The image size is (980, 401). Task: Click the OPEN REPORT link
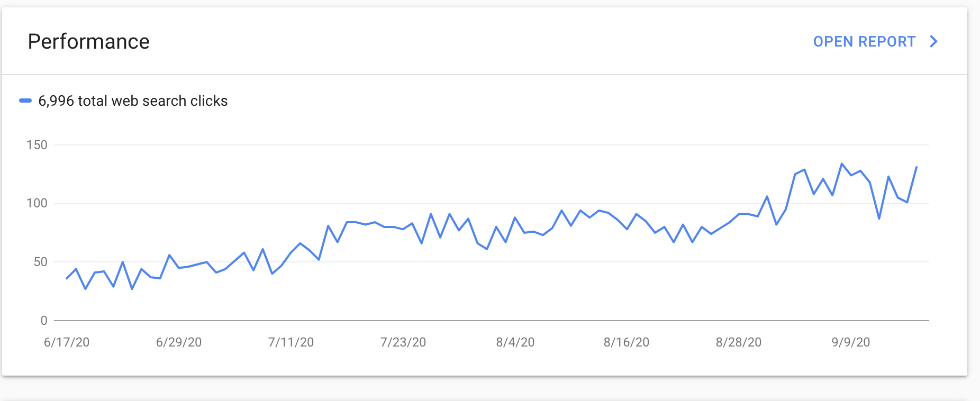pos(864,42)
